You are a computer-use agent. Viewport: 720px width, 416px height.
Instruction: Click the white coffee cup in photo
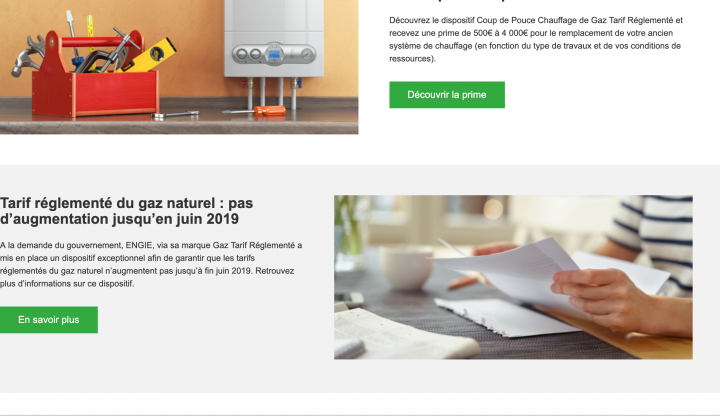[x=406, y=267]
